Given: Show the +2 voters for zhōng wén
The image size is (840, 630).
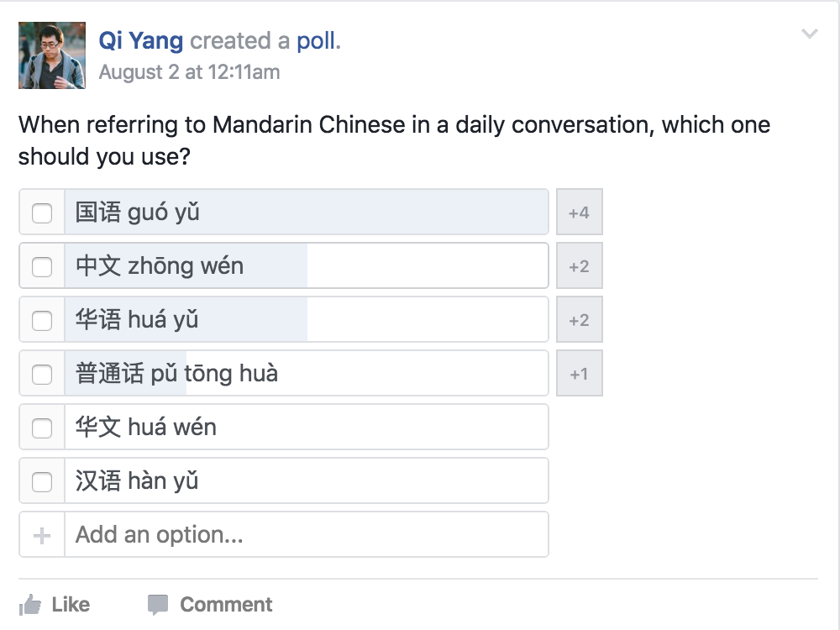Looking at the screenshot, I should (x=579, y=265).
